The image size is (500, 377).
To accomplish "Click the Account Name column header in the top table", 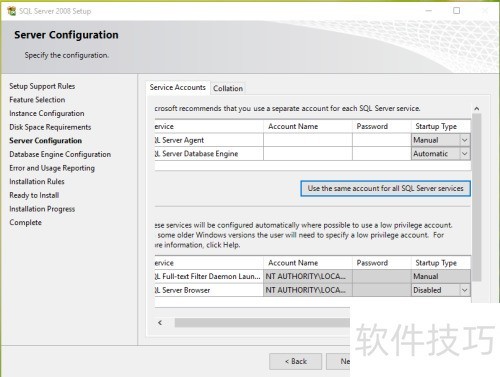I will point(308,126).
